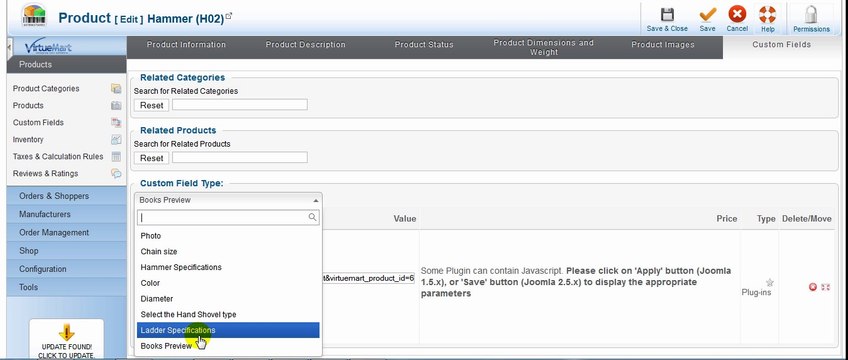The height and width of the screenshot is (360, 848).
Task: Open the Product Information tab
Action: [186, 45]
